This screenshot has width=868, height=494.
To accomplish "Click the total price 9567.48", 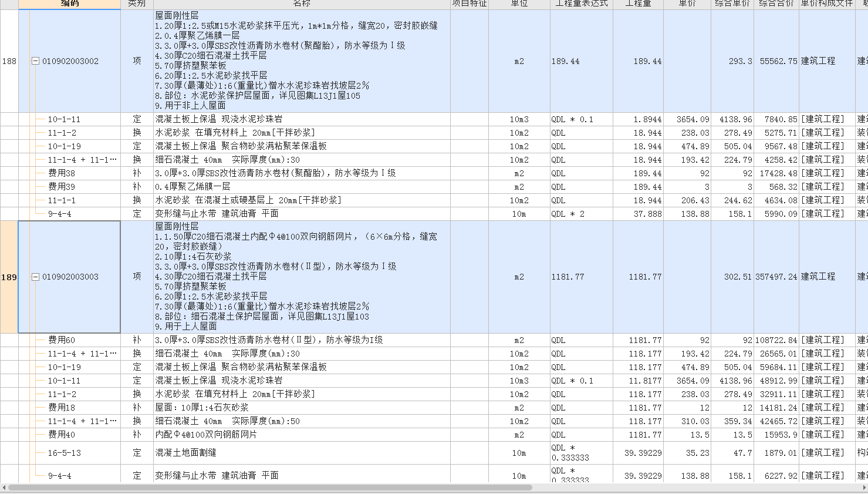I will pyautogui.click(x=781, y=146).
